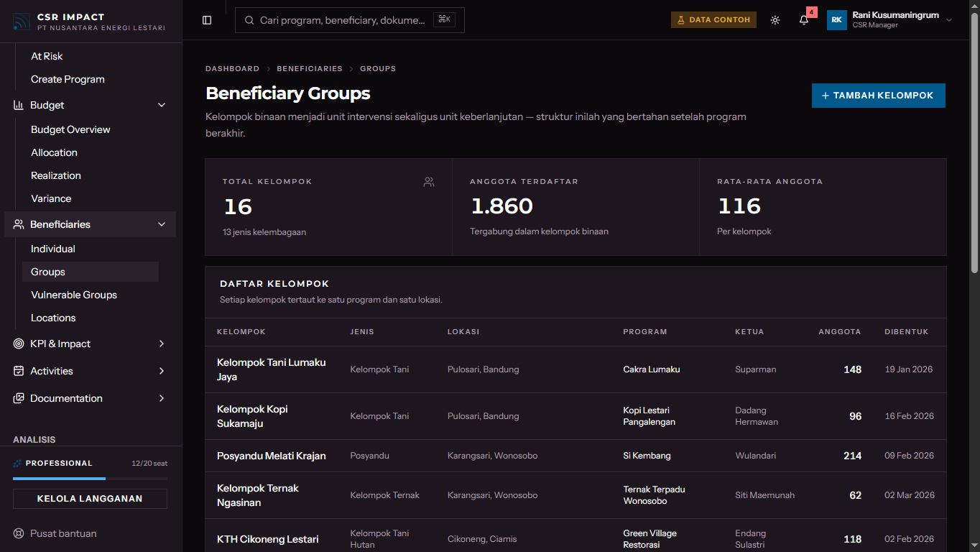Open the Pusat bantuan link
This screenshot has width=980, height=552.
tap(63, 533)
